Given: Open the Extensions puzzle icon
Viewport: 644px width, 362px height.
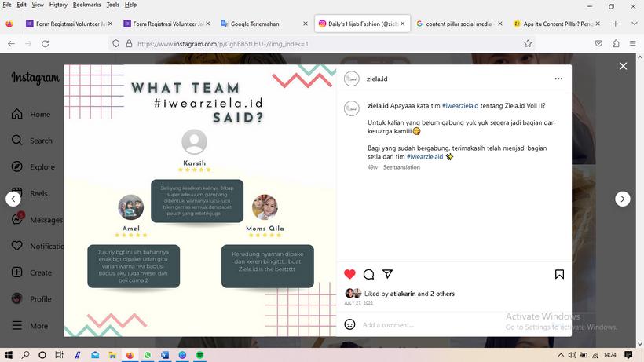Looking at the screenshot, I should tap(616, 43).
